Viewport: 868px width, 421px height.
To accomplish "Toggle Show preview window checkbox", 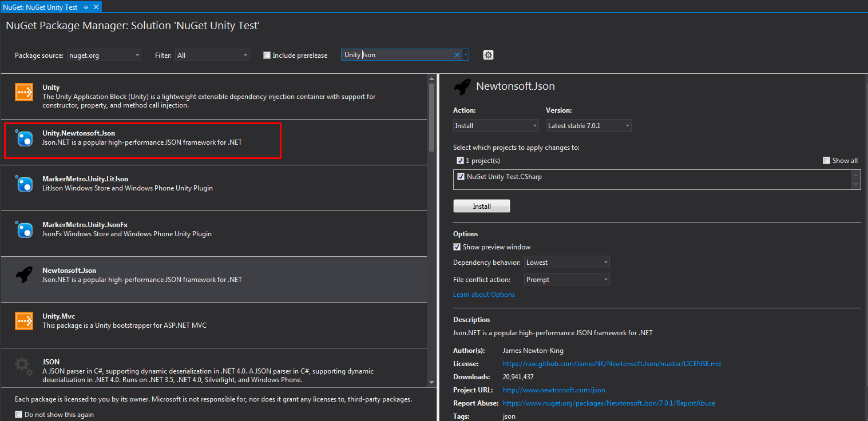I will tap(457, 247).
